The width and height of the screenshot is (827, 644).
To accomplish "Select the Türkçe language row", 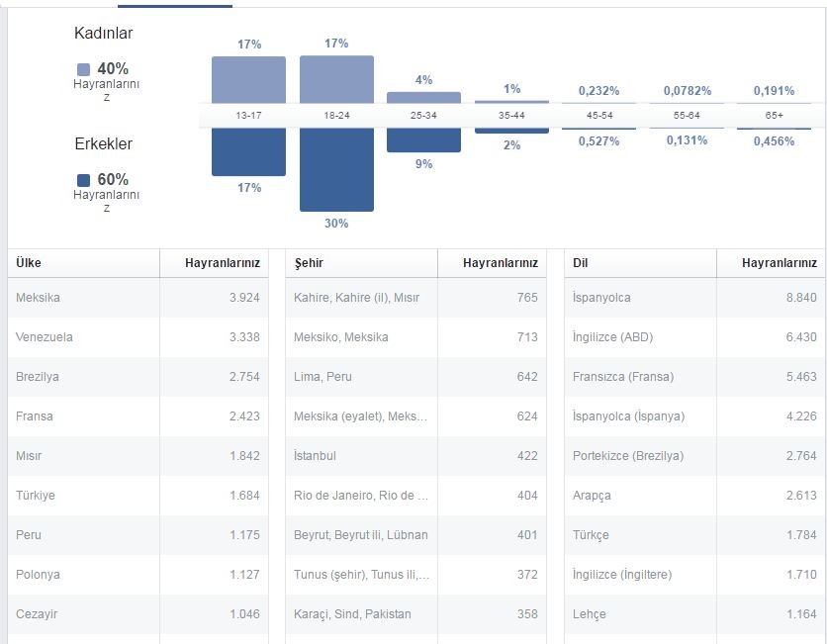I will point(694,535).
